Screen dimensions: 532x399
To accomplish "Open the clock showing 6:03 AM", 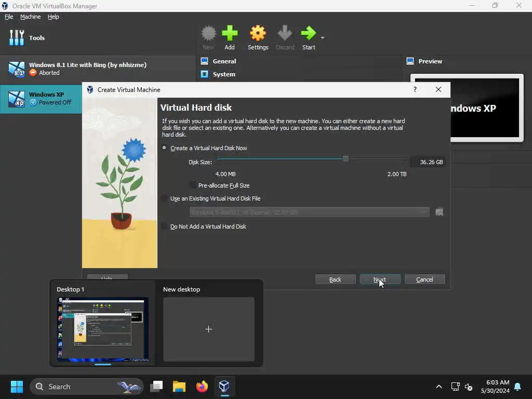I will [495, 387].
